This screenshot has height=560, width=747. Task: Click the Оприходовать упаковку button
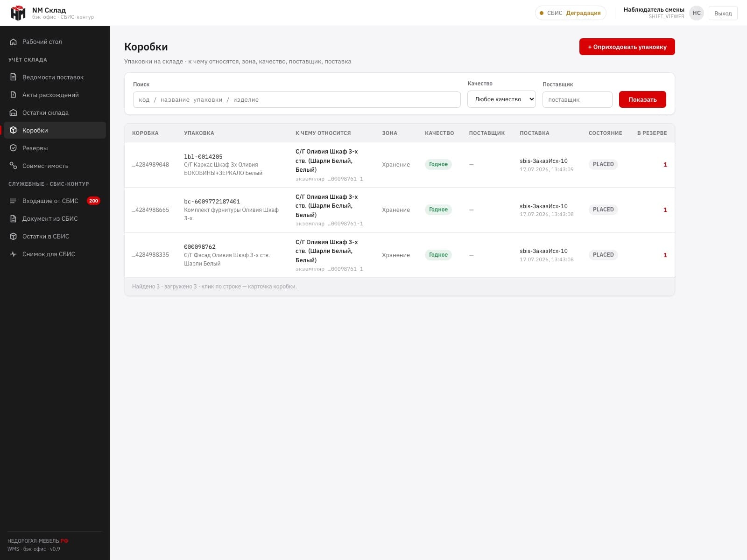coord(627,47)
